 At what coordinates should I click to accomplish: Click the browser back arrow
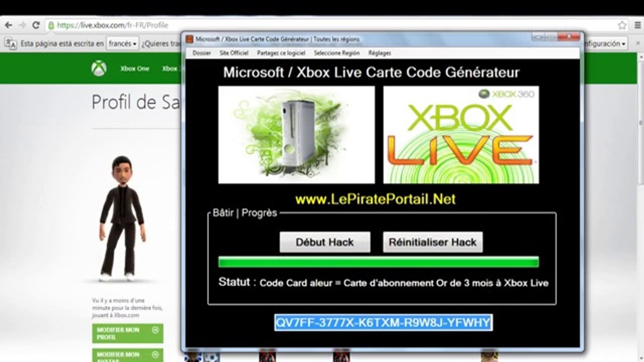(x=9, y=25)
